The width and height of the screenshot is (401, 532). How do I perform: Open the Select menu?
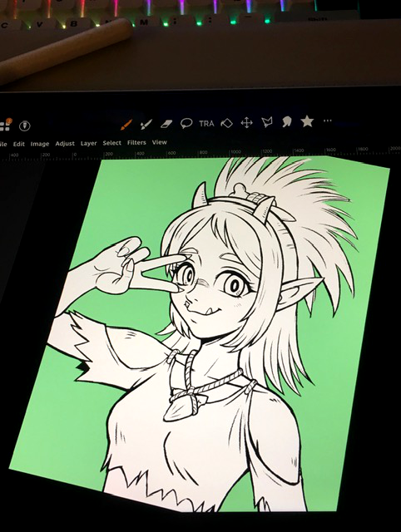tap(111, 143)
